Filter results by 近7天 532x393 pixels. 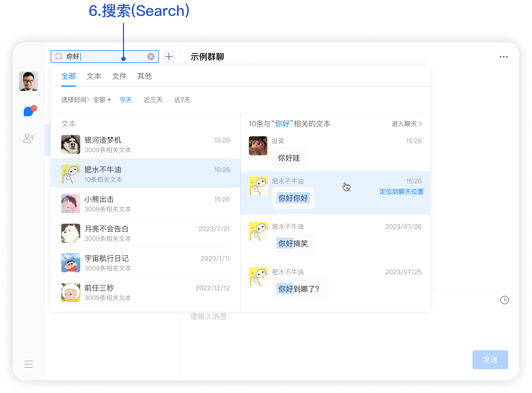point(182,100)
